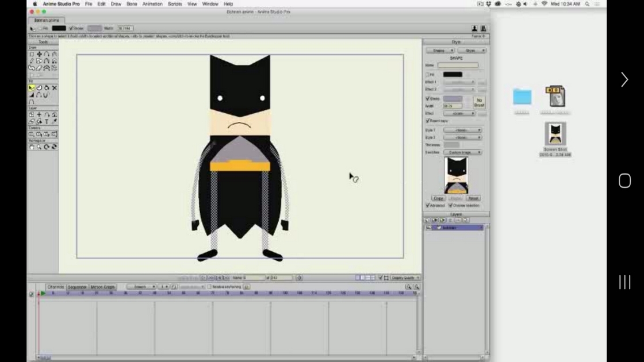The image size is (644, 362).
Task: Zoom in the timeline with magnifier plus
Action: pos(409,287)
